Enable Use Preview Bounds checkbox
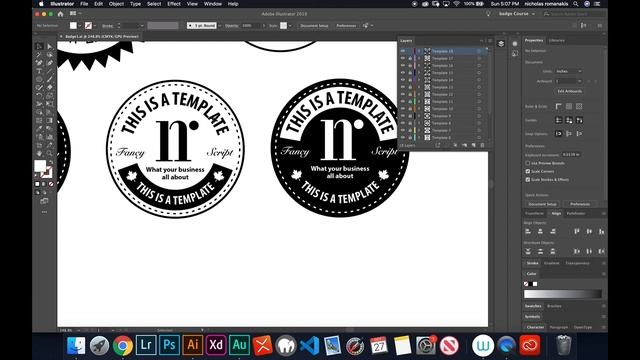Screen dimensions: 640x360 coord(528,163)
